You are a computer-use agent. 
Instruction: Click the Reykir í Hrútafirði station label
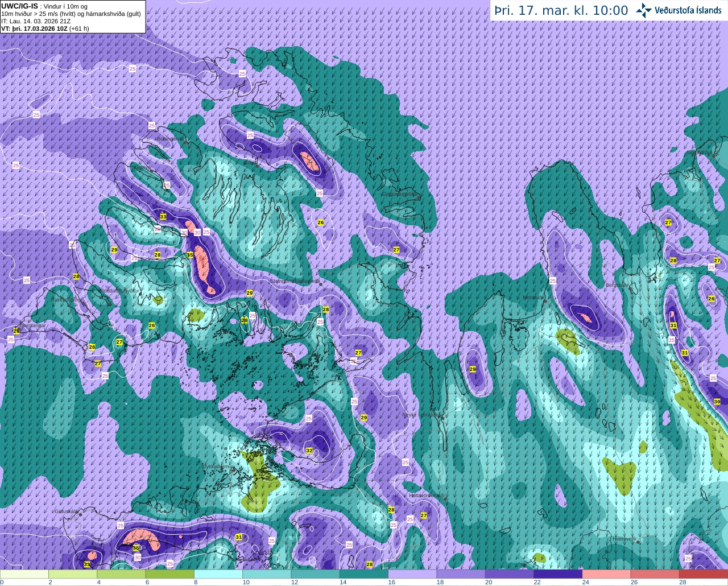421,415
